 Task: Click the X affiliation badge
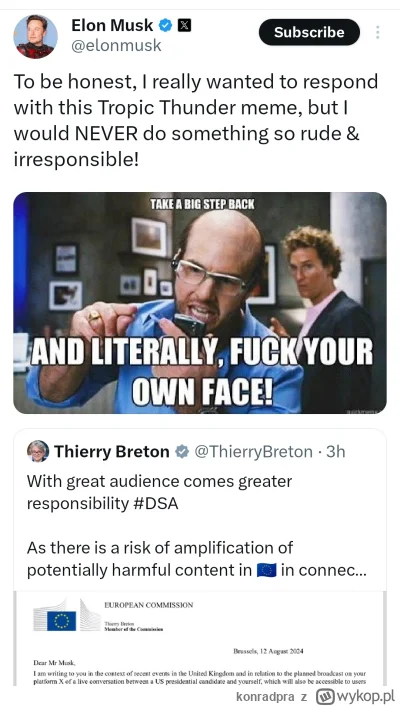click(184, 26)
